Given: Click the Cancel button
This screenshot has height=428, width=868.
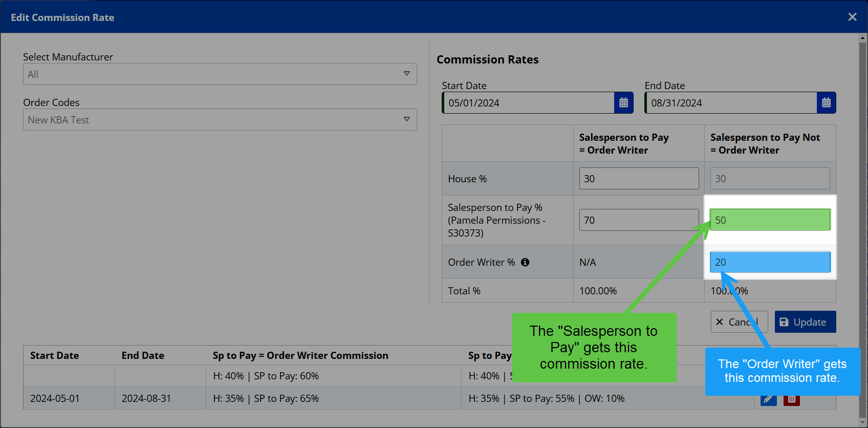Looking at the screenshot, I should [739, 322].
